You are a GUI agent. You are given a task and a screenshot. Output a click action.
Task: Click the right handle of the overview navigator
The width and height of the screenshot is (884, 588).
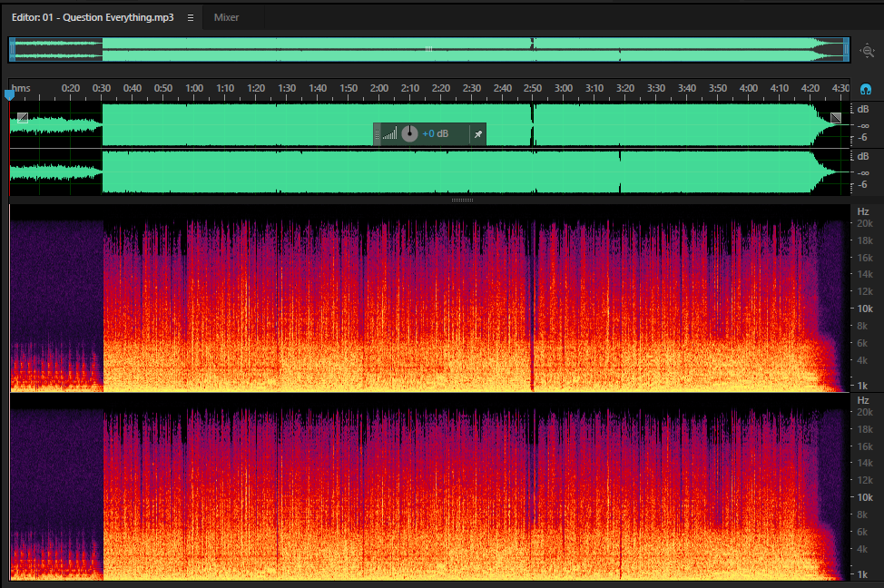pyautogui.click(x=846, y=50)
